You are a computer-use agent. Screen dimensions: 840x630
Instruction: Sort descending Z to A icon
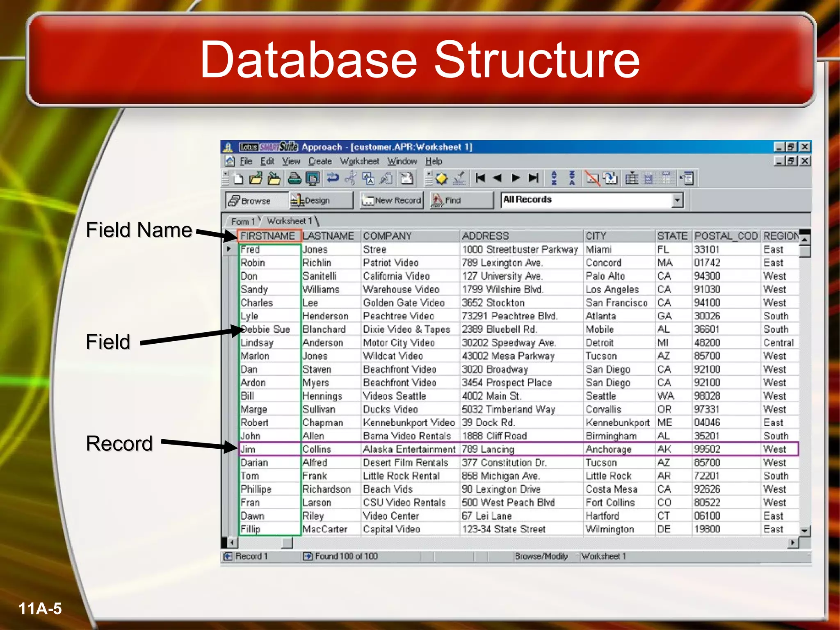click(x=572, y=178)
